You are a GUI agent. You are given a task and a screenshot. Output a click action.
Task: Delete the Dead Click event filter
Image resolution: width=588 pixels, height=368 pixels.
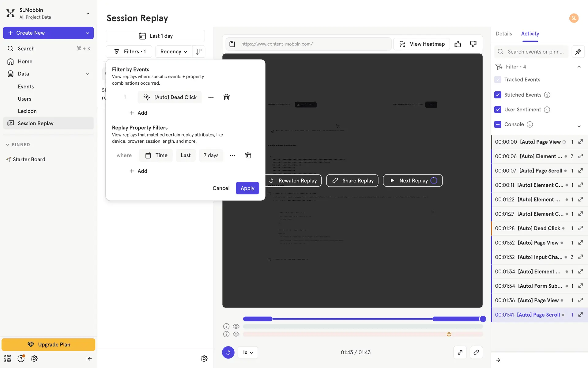227,97
